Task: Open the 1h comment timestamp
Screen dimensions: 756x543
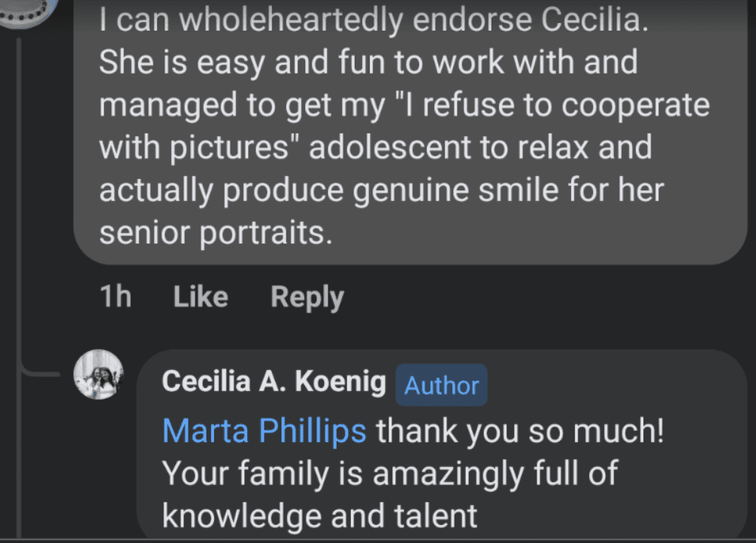Action: 115,297
